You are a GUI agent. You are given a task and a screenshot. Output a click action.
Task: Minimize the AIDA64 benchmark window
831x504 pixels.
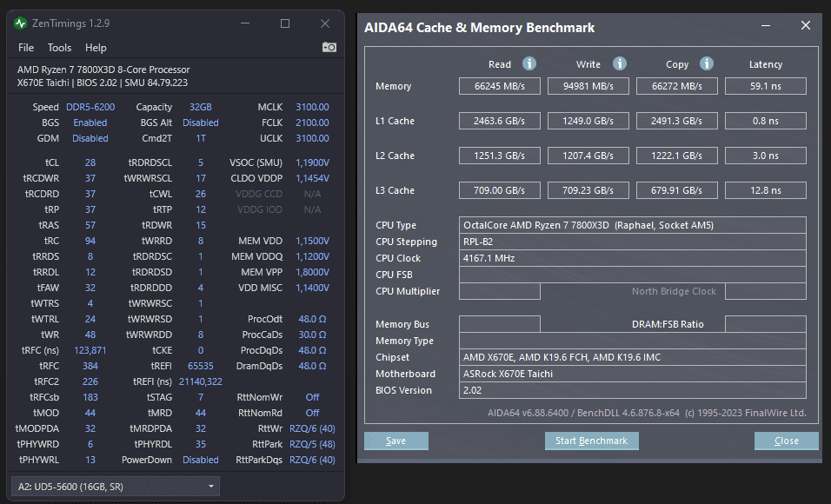pos(766,26)
